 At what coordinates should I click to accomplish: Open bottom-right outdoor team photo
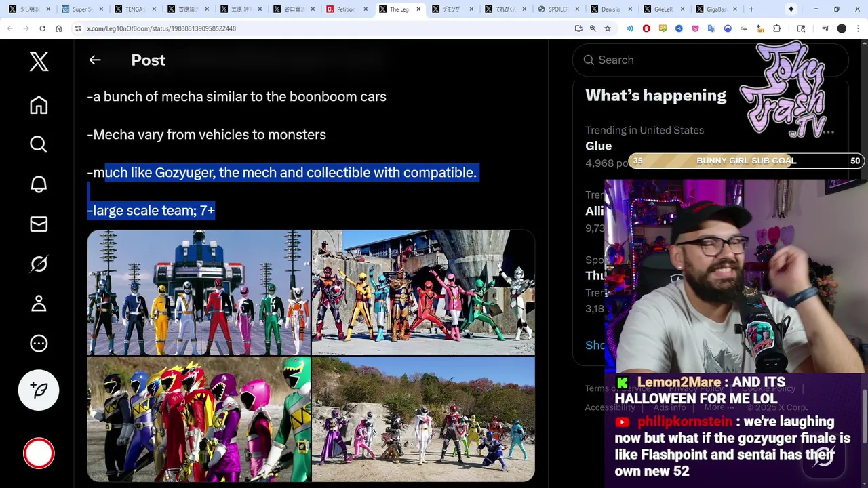[423, 419]
